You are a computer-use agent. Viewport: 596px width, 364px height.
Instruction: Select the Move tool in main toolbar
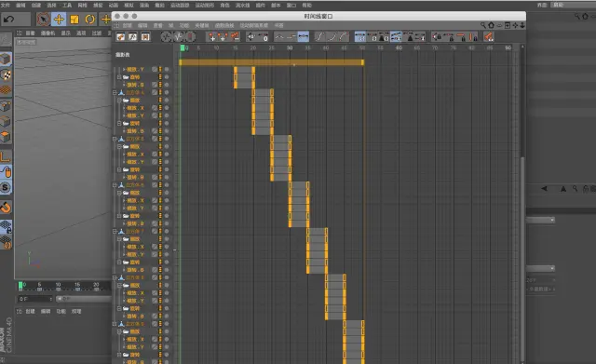click(x=59, y=19)
